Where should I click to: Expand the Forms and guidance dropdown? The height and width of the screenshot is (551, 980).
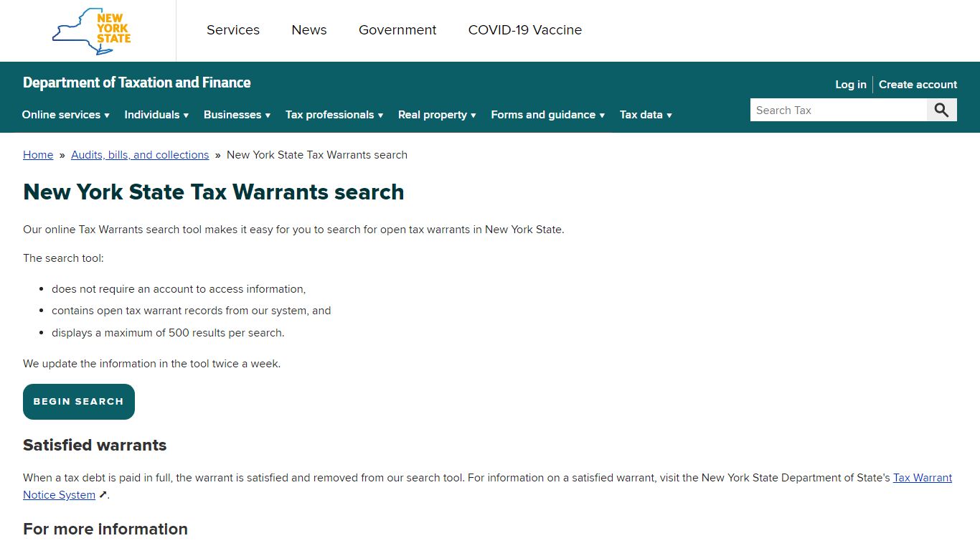(x=548, y=115)
